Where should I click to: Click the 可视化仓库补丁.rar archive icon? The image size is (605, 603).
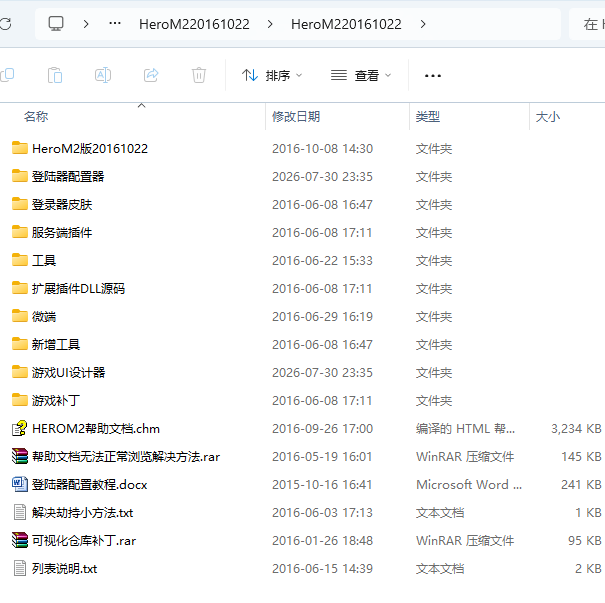[20, 540]
